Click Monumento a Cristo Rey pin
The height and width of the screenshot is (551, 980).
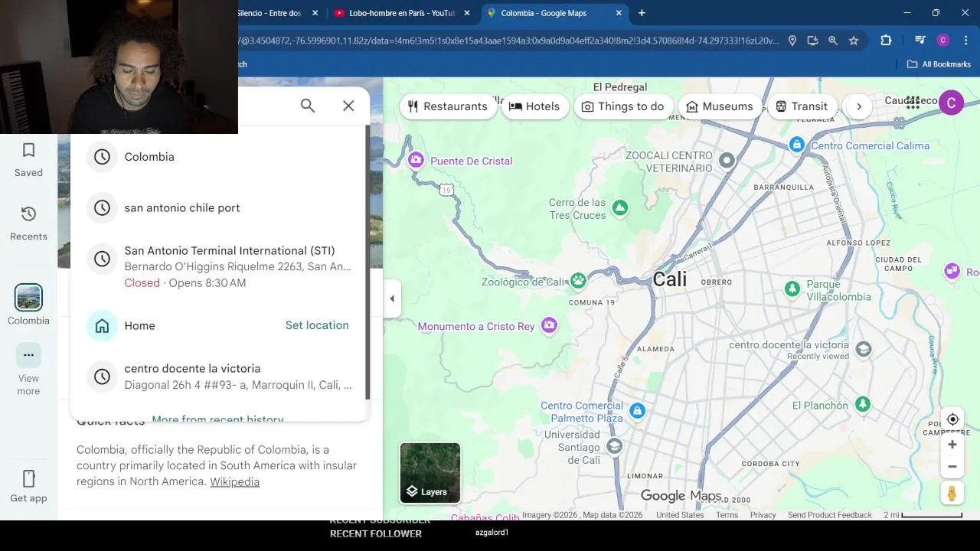coord(549,325)
